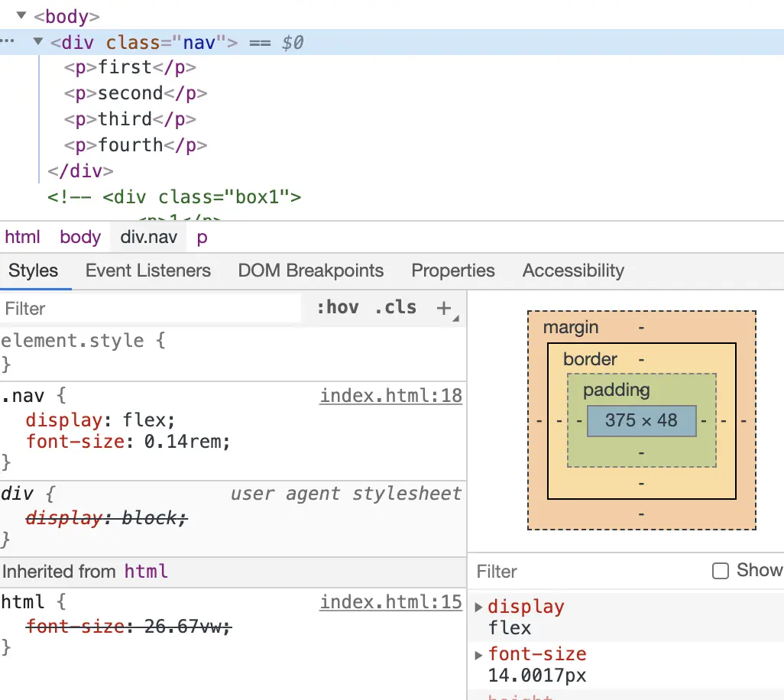
Task: Collapse the div class nav node
Action: point(37,43)
